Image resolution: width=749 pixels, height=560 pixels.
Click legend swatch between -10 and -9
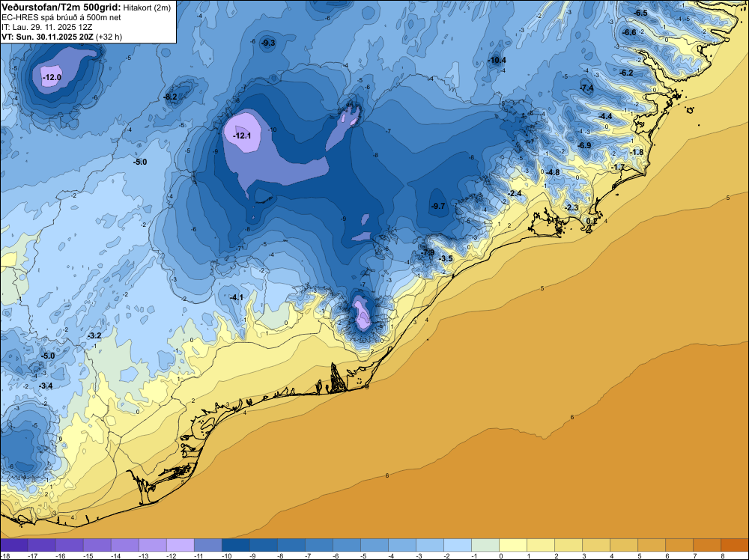[x=235, y=545]
